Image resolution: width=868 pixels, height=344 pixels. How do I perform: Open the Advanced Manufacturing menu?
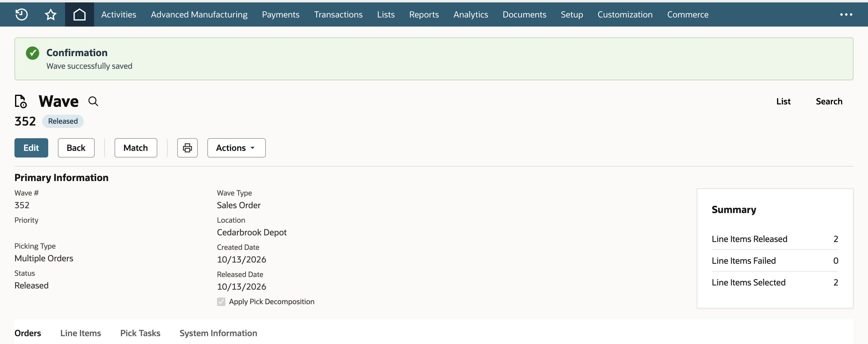[199, 14]
